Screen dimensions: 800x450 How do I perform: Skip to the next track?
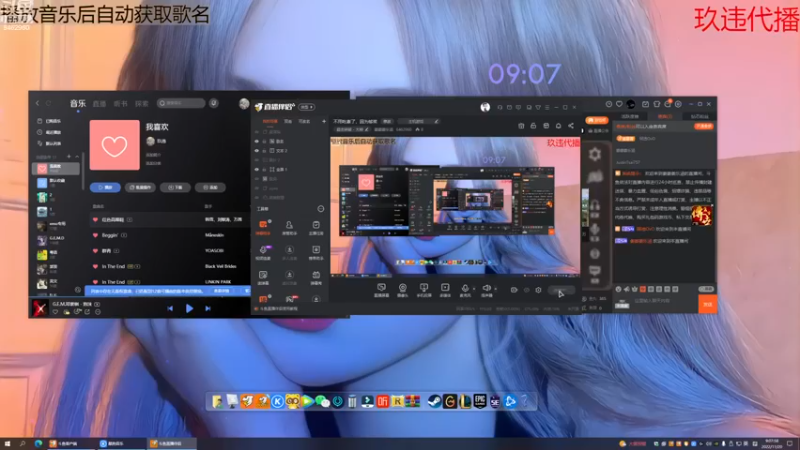point(208,308)
